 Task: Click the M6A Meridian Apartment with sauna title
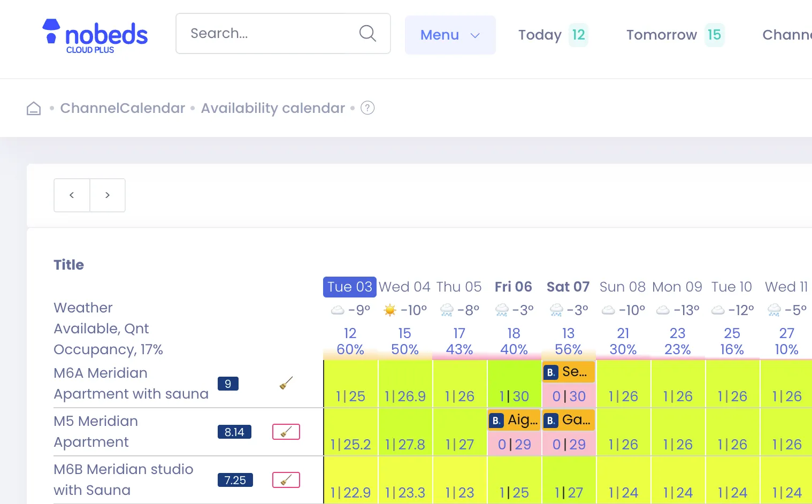[131, 384]
